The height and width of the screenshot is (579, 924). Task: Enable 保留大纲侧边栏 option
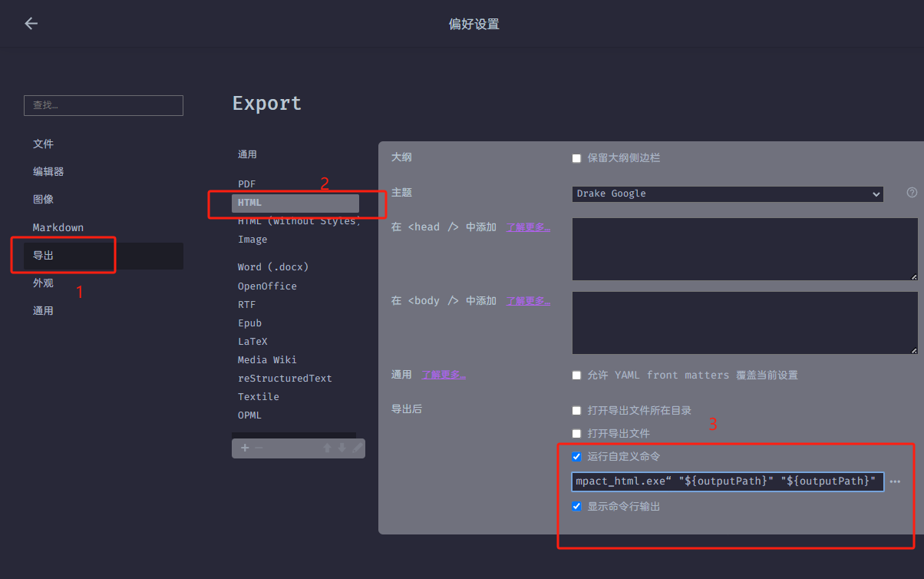coord(576,158)
